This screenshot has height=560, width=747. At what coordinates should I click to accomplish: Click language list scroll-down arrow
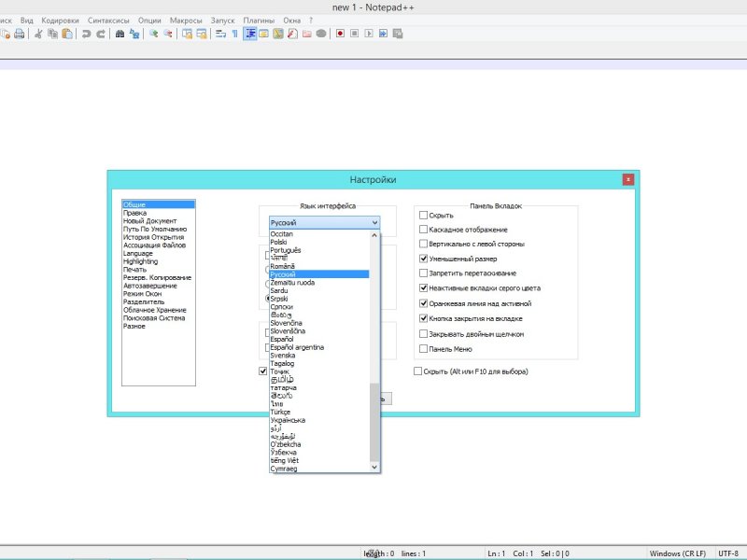pos(374,468)
